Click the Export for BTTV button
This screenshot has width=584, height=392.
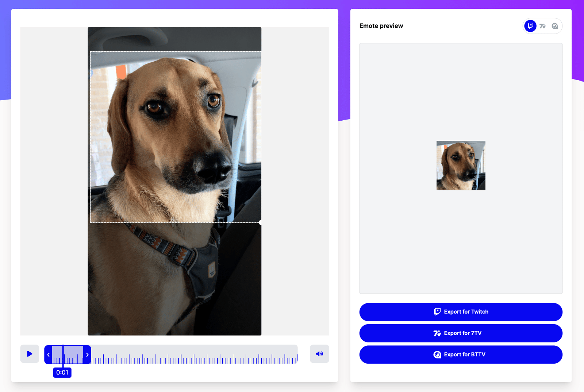pos(461,354)
